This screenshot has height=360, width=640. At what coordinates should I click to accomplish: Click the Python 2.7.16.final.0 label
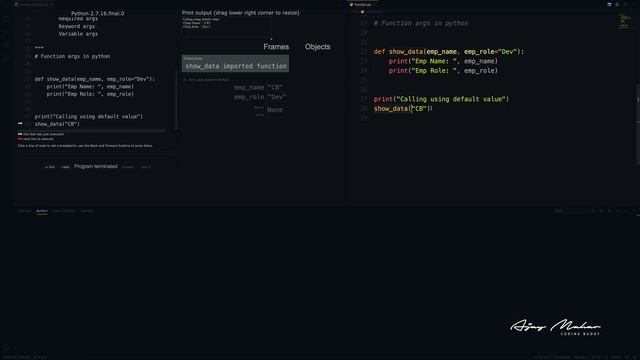pos(98,13)
